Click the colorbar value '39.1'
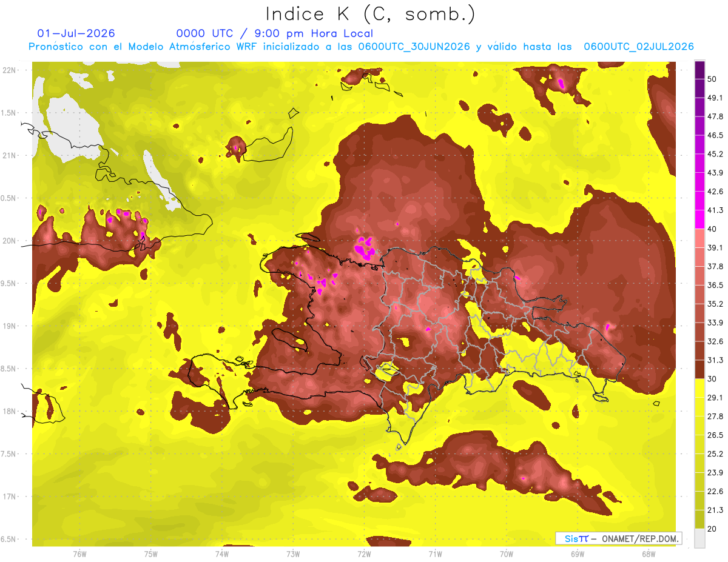 tap(715, 247)
